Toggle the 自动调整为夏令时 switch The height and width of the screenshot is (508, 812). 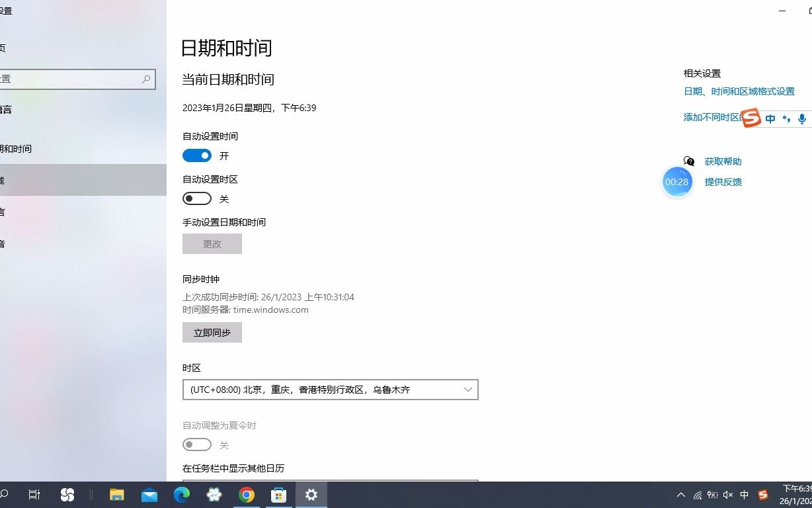tap(196, 444)
